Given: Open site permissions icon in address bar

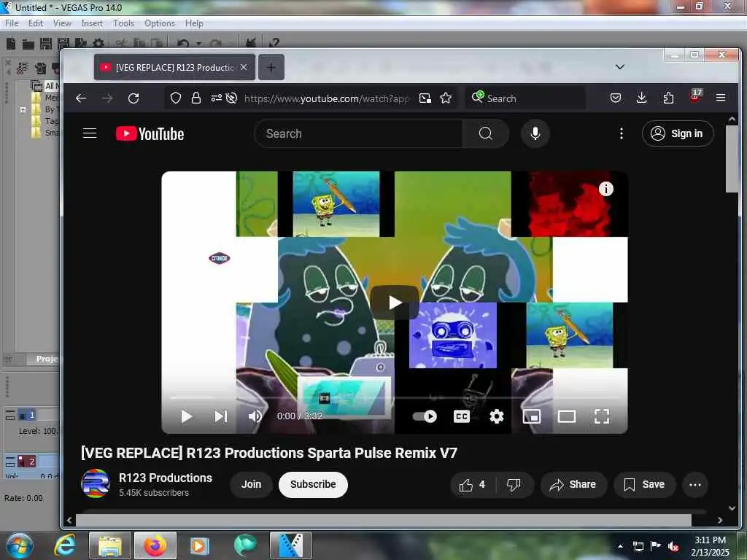Looking at the screenshot, I should [216, 98].
